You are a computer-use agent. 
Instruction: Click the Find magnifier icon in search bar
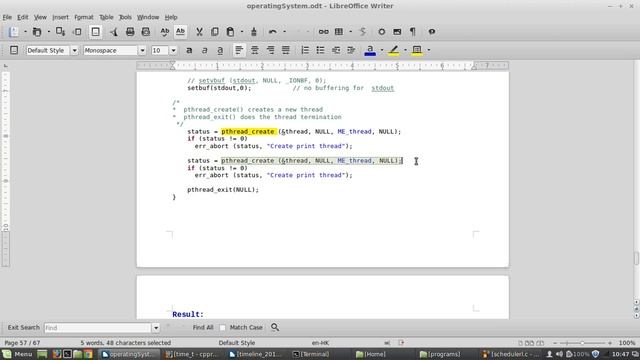pos(275,327)
